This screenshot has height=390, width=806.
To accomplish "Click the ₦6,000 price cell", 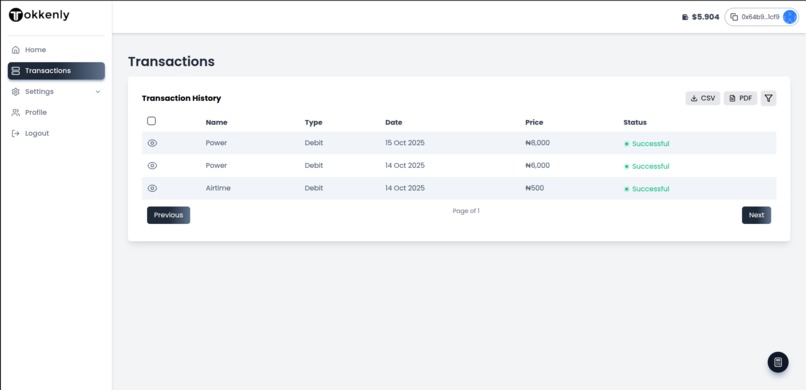I will [x=538, y=165].
